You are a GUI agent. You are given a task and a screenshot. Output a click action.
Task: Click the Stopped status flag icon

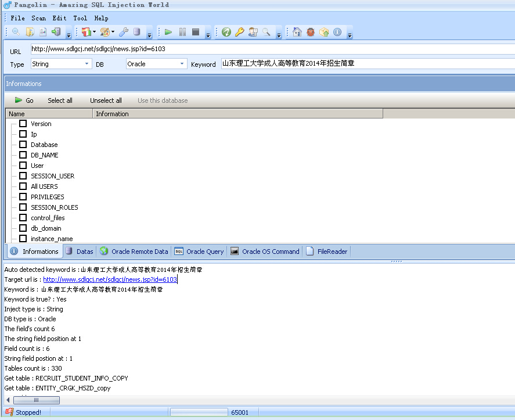click(x=9, y=412)
